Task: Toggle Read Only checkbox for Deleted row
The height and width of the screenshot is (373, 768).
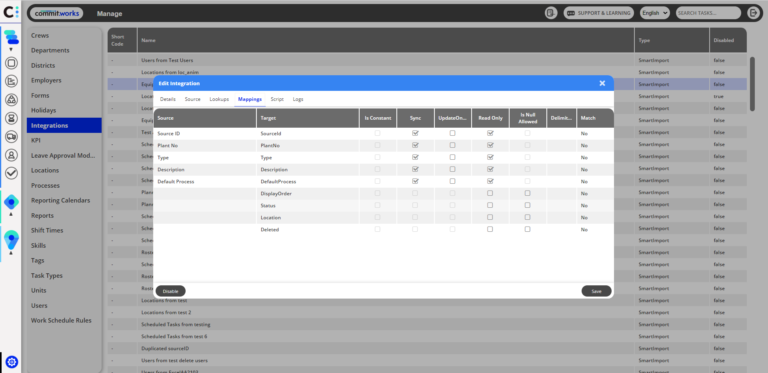Action: point(490,229)
